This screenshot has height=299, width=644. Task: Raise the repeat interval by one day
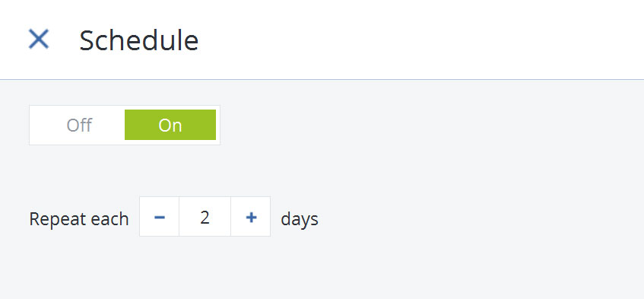click(x=251, y=216)
